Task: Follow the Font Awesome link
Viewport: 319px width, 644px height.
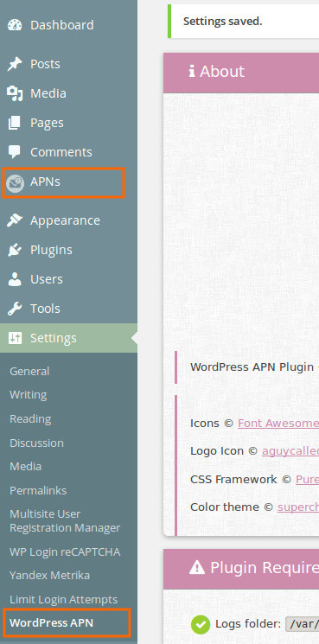Action: 278,424
